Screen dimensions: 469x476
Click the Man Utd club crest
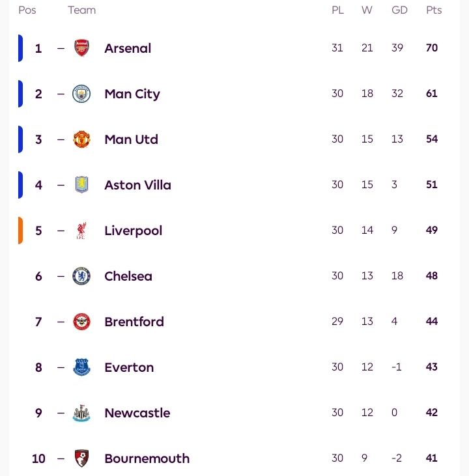click(81, 139)
